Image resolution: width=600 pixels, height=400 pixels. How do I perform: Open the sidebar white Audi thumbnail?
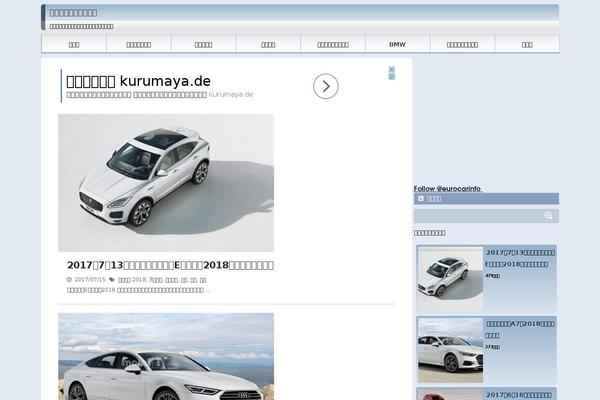(x=450, y=350)
